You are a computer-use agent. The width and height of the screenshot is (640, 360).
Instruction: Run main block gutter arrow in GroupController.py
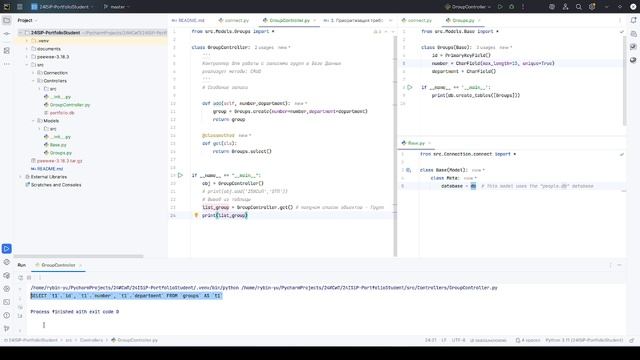180,175
